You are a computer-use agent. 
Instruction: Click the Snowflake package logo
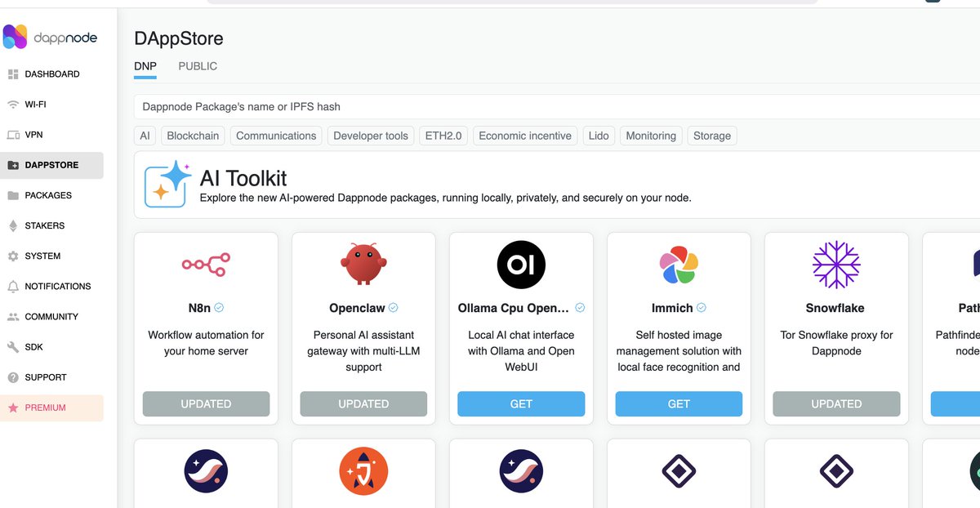(836, 265)
